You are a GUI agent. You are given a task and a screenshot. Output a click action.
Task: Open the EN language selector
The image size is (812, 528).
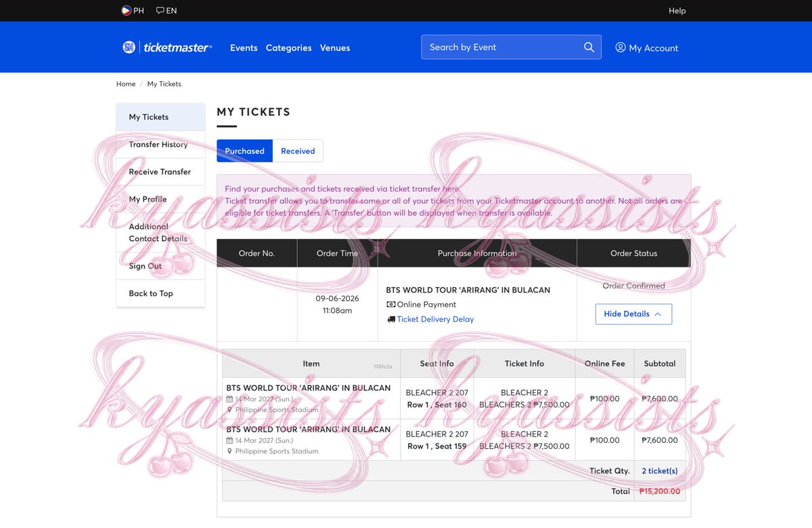coord(166,11)
